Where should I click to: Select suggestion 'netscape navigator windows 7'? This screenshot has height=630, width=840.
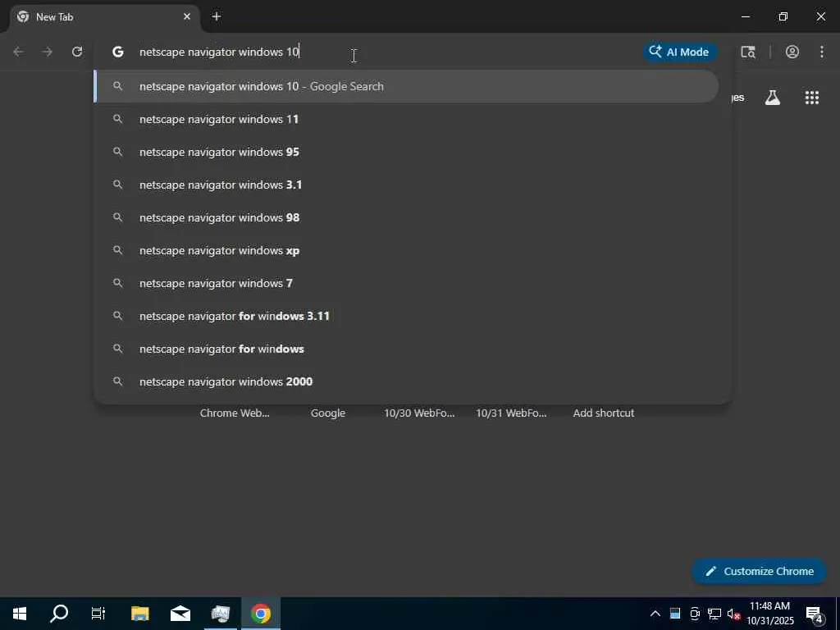[x=406, y=283]
